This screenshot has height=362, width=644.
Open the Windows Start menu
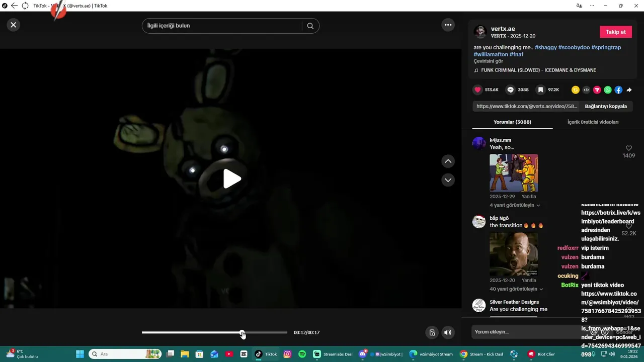tap(80, 354)
